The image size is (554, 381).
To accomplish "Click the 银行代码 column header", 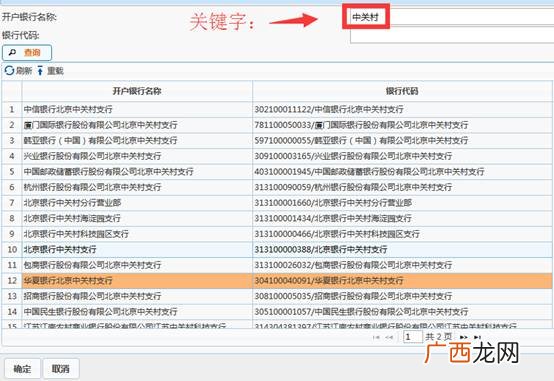I will [402, 91].
